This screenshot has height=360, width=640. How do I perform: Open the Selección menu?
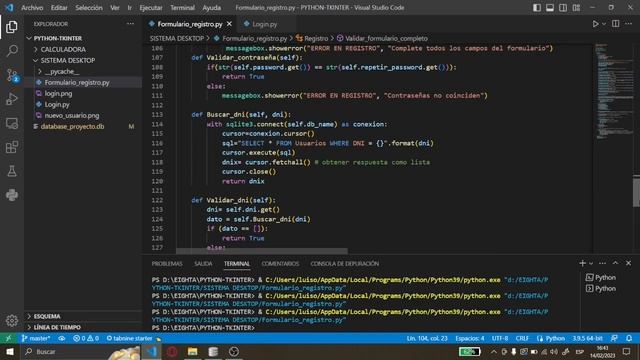coord(89,7)
